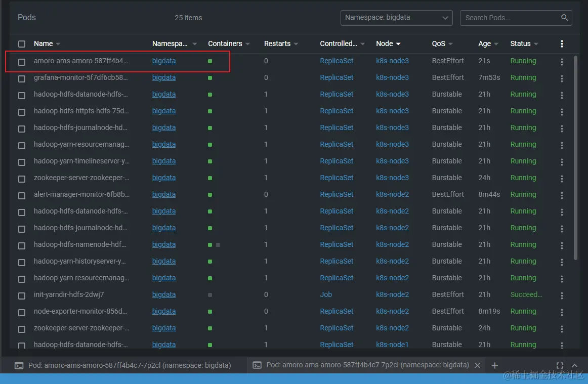Sort pods by Node column

(388, 44)
